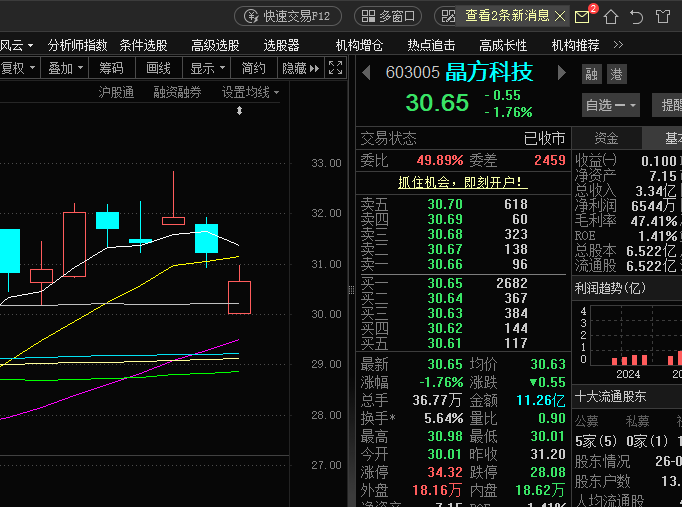
Task: Click the 换手 value 5.64%
Action: 443,418
